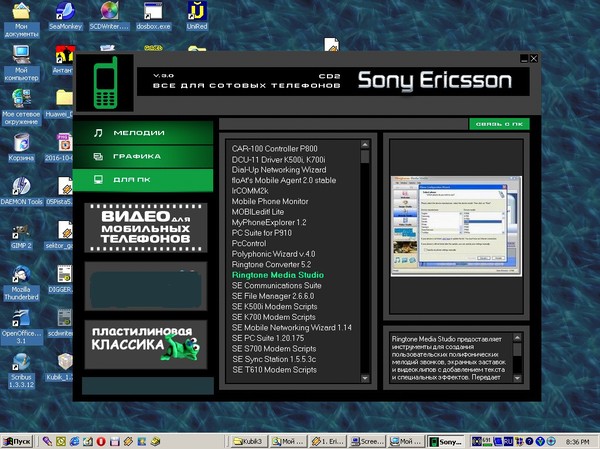Switch to Kubik3 taskbar window
The width and height of the screenshot is (600, 449).
click(x=247, y=441)
